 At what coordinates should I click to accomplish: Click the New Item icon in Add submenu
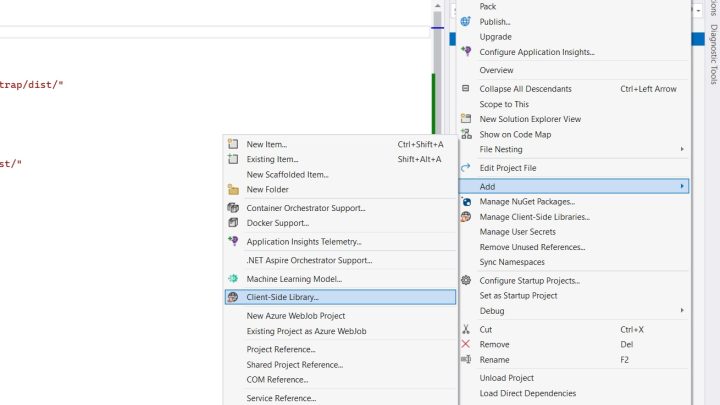[x=233, y=144]
